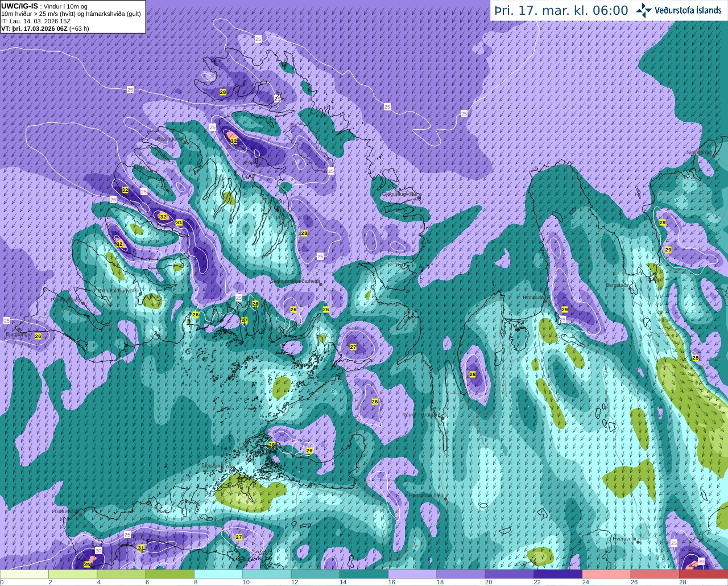Viewport: 728px width, 586px height.
Task: Click the yellow '26' gust label beside Bjargtangar
Action: point(38,336)
